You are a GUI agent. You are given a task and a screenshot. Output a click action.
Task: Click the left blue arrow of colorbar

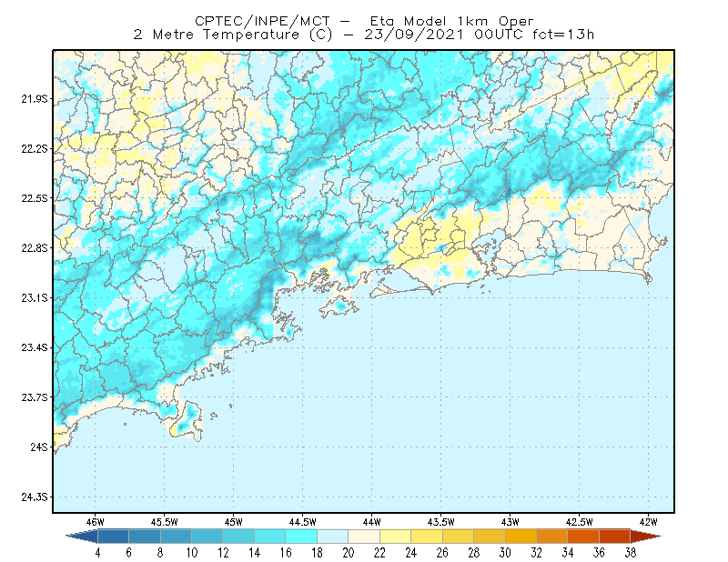click(x=82, y=537)
